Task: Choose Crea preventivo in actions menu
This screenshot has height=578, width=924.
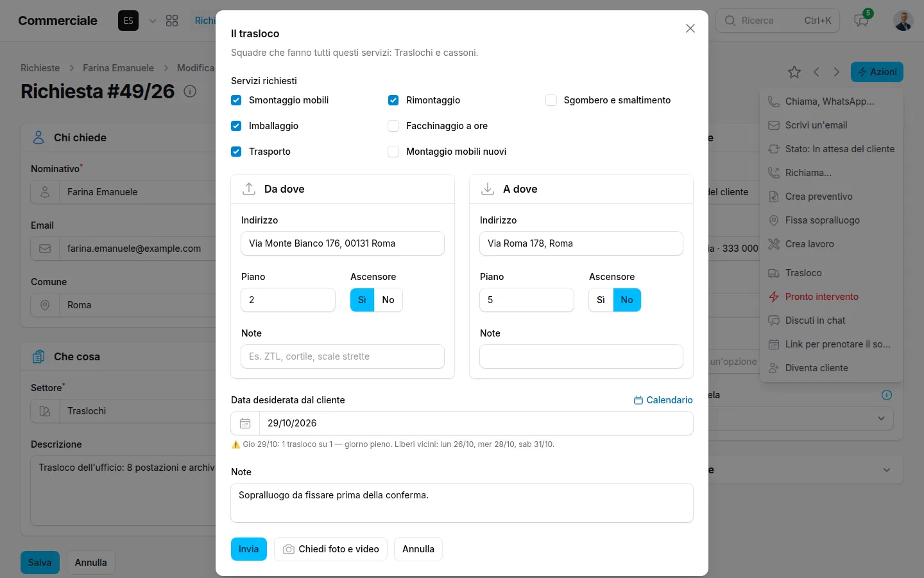Action: tap(832, 197)
